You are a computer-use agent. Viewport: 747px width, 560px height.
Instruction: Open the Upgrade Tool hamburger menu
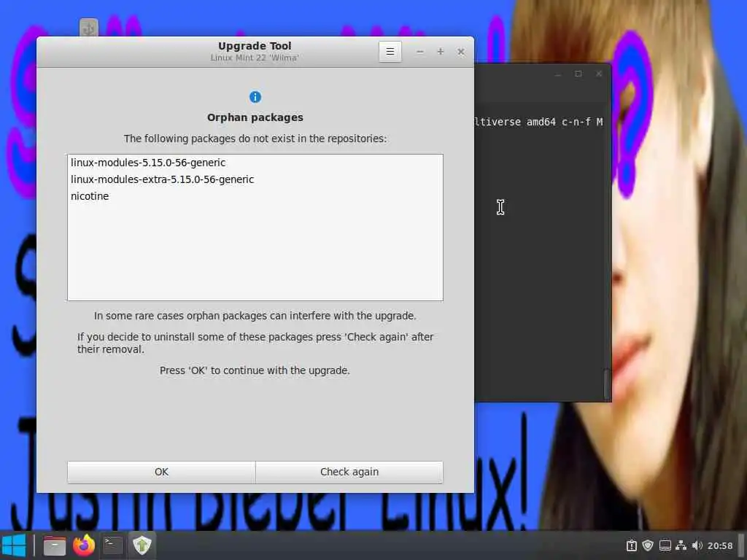click(x=390, y=52)
